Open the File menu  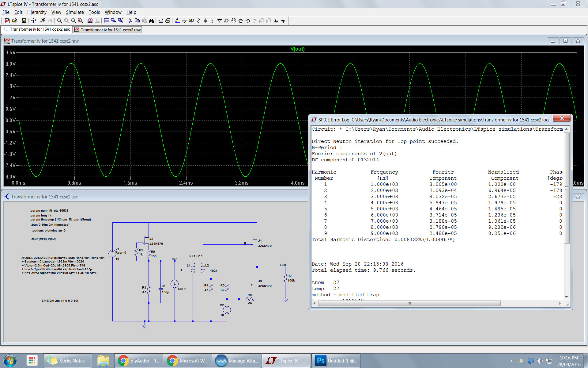(x=6, y=12)
